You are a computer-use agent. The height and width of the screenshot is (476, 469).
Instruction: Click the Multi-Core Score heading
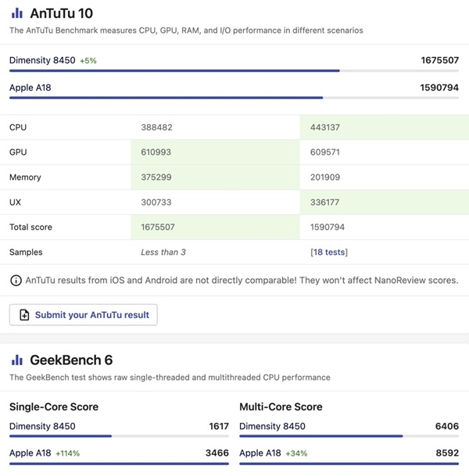click(x=281, y=407)
